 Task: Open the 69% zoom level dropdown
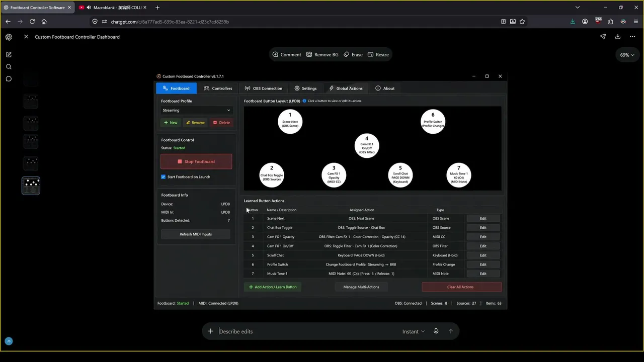coord(627,55)
